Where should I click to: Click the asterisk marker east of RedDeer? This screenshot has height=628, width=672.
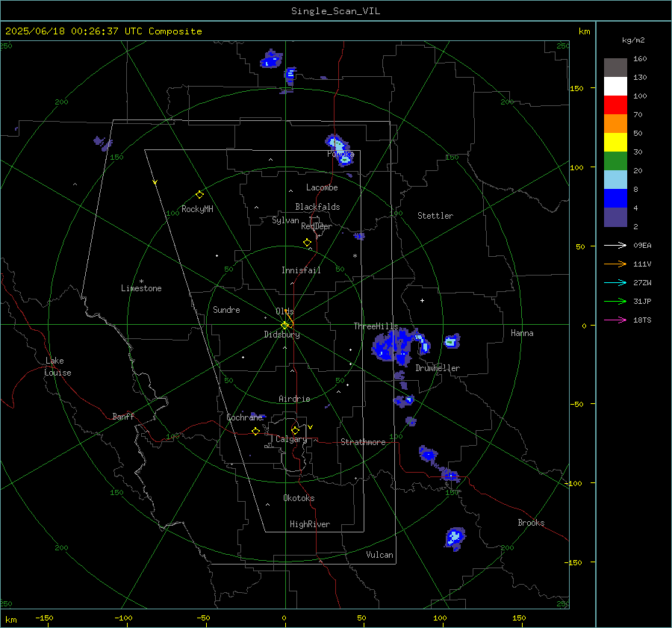tap(355, 256)
